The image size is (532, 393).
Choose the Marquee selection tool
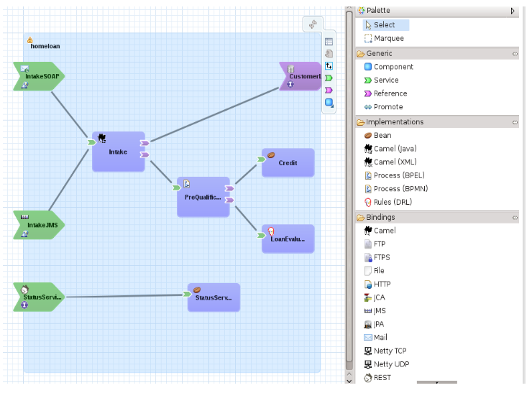point(384,38)
